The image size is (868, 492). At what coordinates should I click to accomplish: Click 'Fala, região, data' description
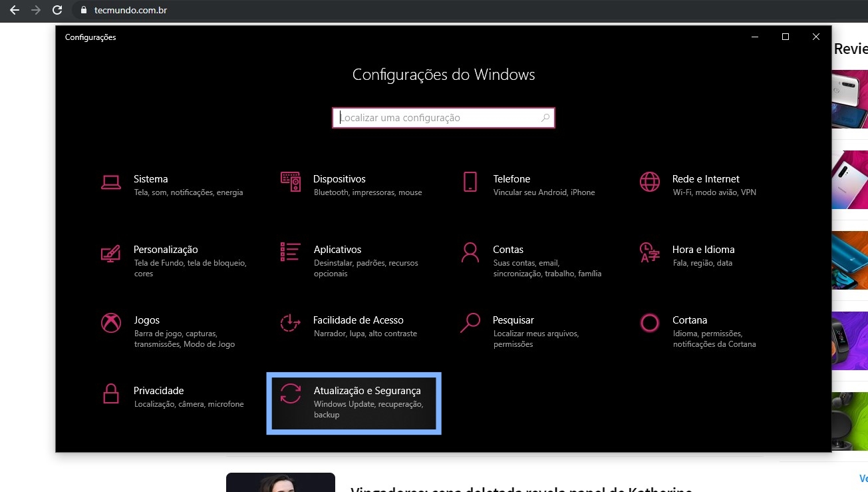point(702,263)
